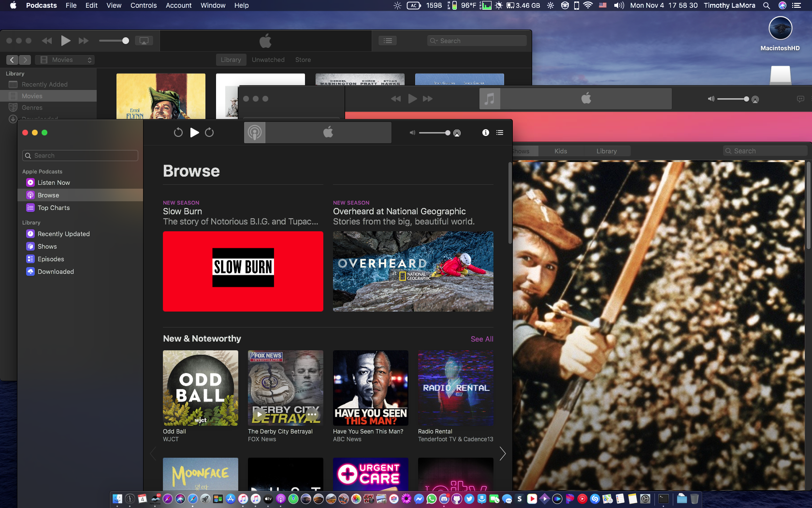Viewport: 812px width, 508px height.
Task: Open Notification Center from the menu bar
Action: pos(797,5)
